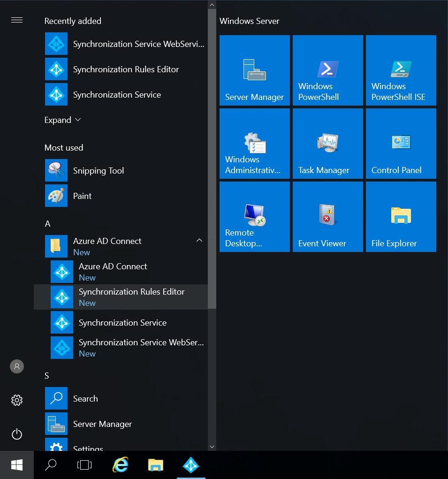448x479 pixels.
Task: Open Synchronization Rules Editor in Recently added
Action: tap(121, 69)
